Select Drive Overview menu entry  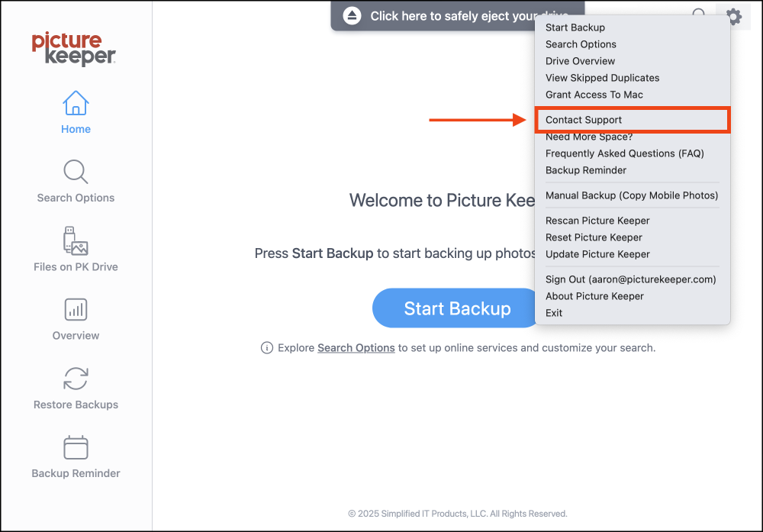point(580,61)
